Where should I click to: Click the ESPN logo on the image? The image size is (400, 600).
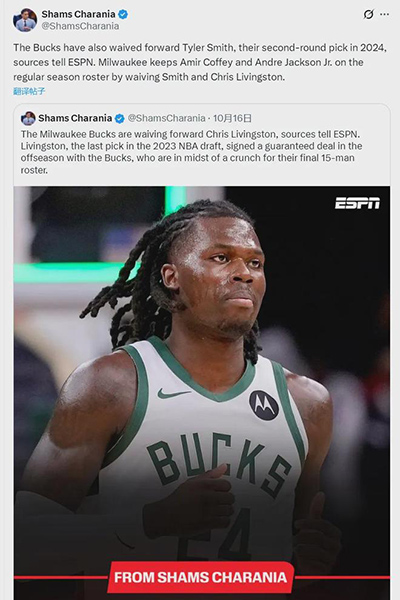[x=358, y=203]
